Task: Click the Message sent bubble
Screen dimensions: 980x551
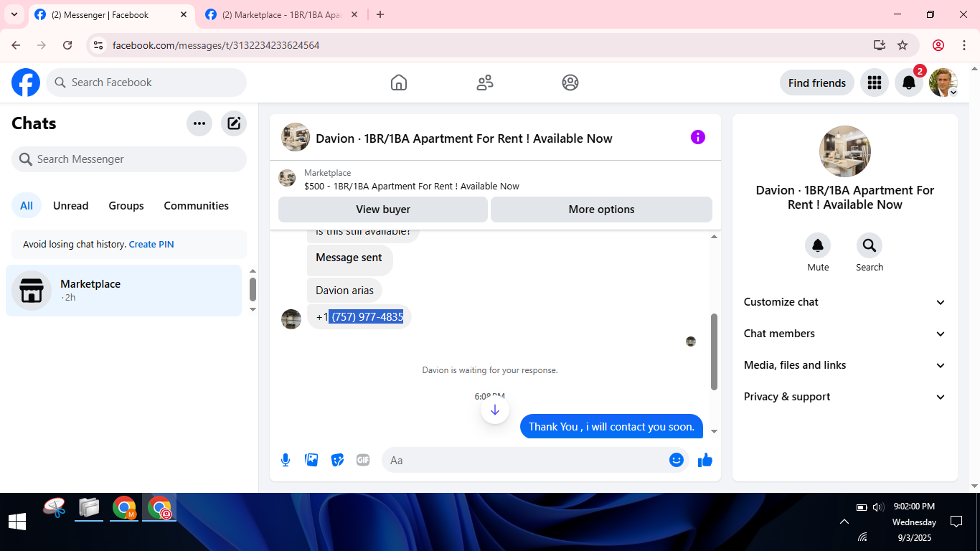Action: tap(350, 260)
